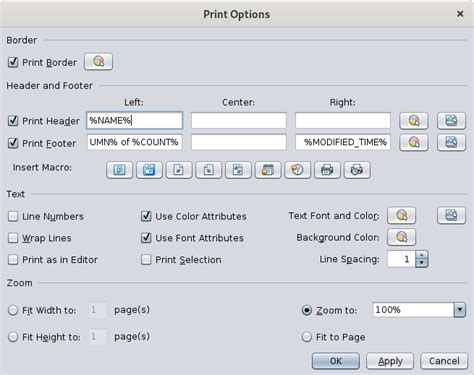Check Print Selection option

pyautogui.click(x=146, y=260)
